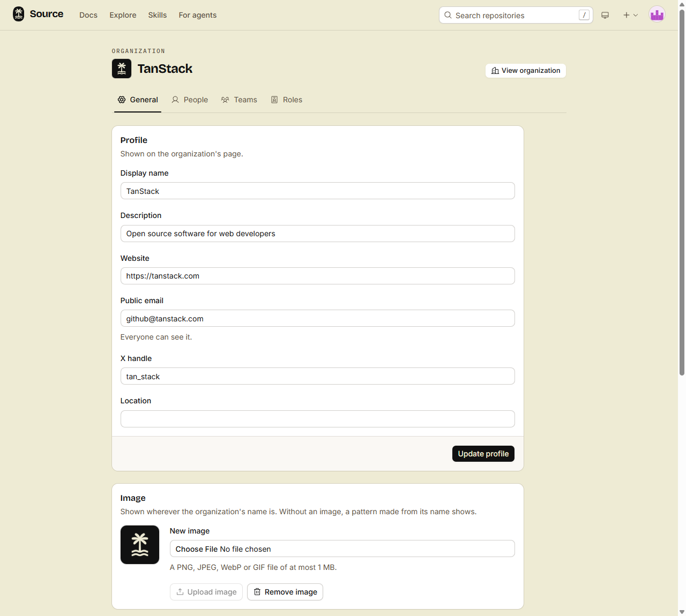Open the monitor icon in header

pos(605,15)
